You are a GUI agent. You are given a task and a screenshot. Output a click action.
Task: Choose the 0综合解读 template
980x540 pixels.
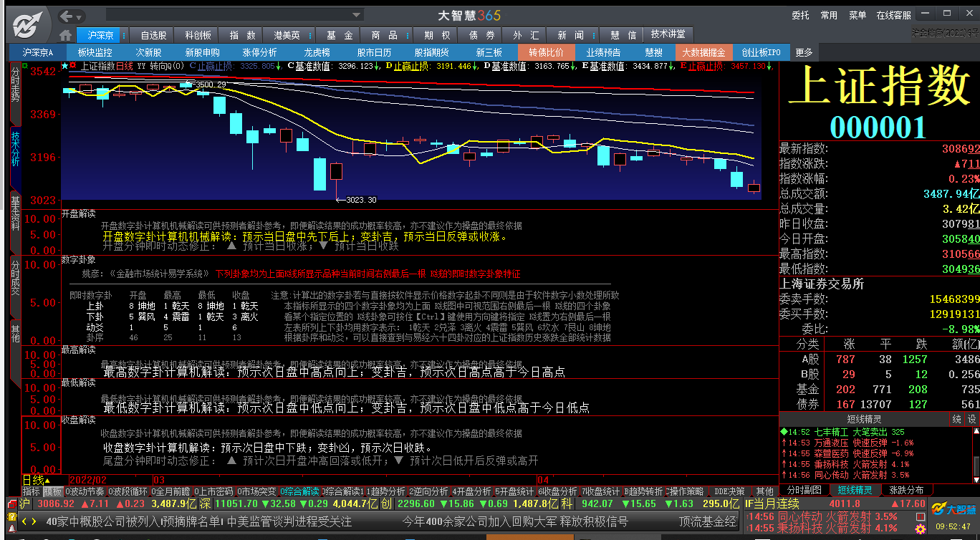[x=299, y=491]
